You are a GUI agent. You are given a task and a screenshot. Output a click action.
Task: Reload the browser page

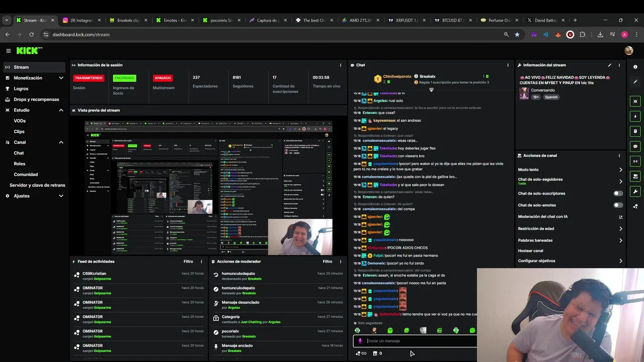31,35
